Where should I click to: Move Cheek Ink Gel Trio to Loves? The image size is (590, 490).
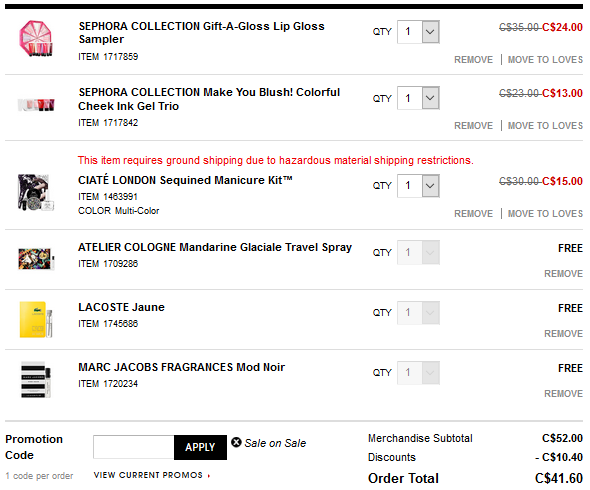point(545,126)
